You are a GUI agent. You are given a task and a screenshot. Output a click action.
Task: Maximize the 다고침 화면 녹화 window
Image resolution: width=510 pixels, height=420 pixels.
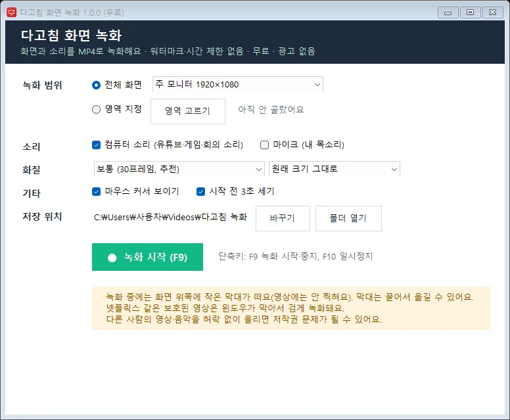click(470, 12)
